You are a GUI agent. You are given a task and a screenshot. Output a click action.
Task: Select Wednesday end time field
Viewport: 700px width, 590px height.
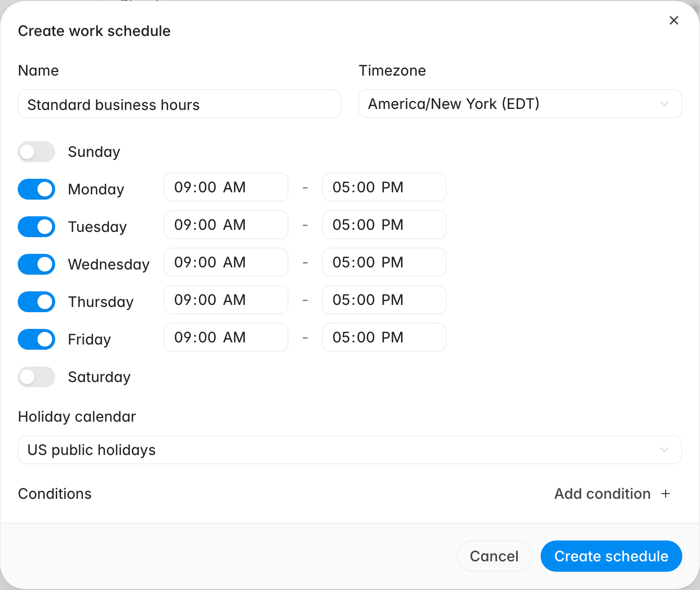pyautogui.click(x=384, y=262)
